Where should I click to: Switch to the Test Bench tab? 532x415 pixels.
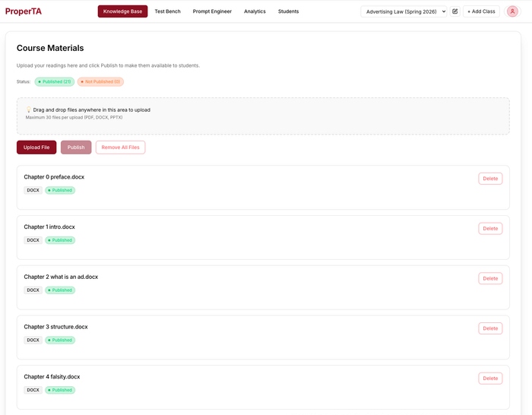click(x=167, y=11)
